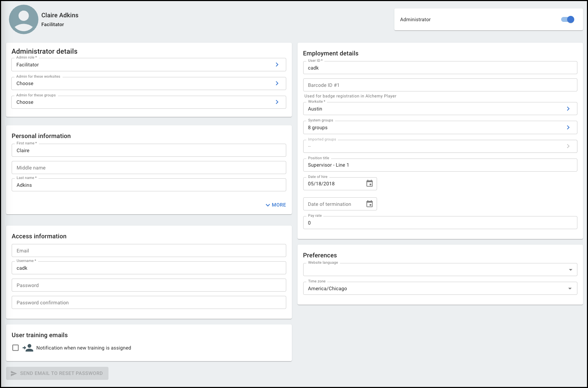Click 'Used for badge registration in Alchemy Player' text
The image size is (588, 388).
pos(350,96)
